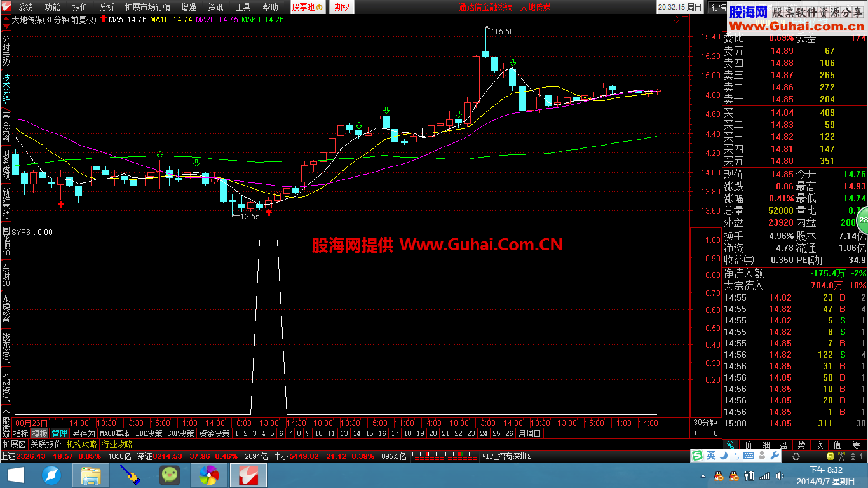Viewport: 868px width, 488px height.
Task: Open the 分析 menu
Action: click(x=107, y=8)
